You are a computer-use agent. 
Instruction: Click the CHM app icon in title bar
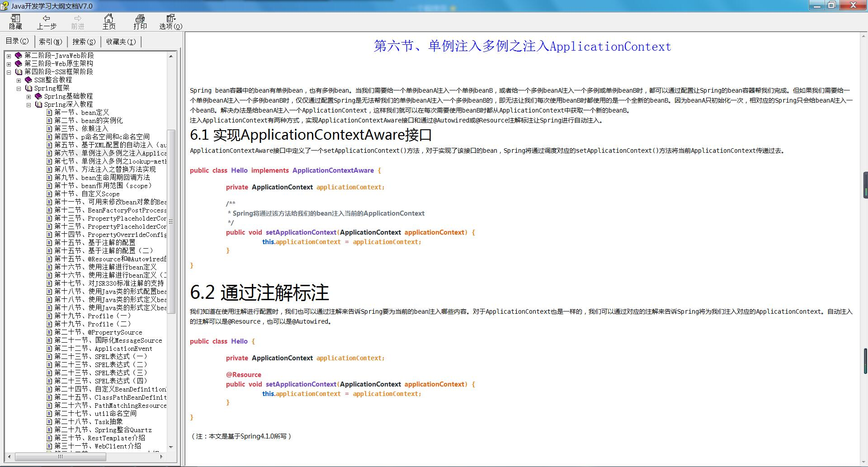click(x=5, y=5)
